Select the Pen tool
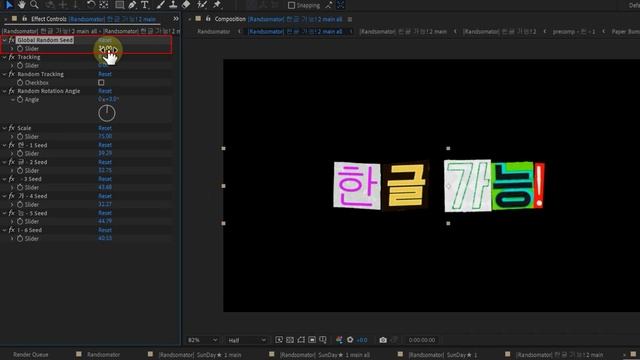Screen dimensions: 640x360 tap(132, 5)
